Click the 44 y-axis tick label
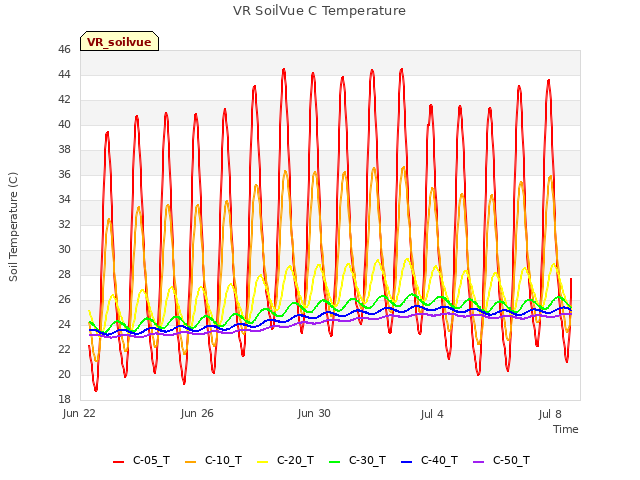This screenshot has width=640, height=480. [x=64, y=75]
